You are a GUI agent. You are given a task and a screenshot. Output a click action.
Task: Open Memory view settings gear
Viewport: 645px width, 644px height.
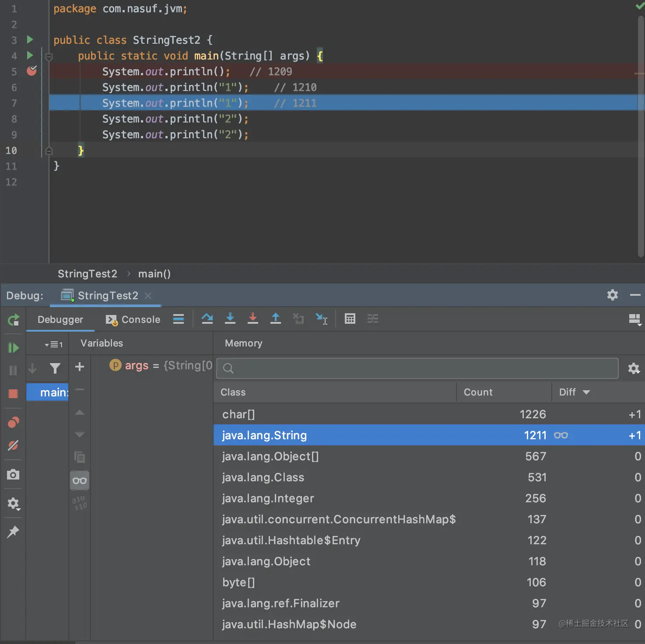[x=634, y=368]
